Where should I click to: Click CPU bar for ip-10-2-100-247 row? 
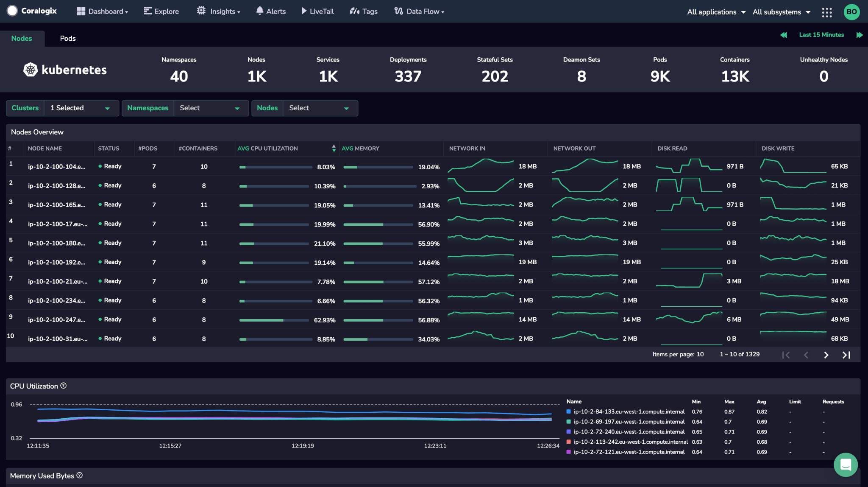pos(274,320)
